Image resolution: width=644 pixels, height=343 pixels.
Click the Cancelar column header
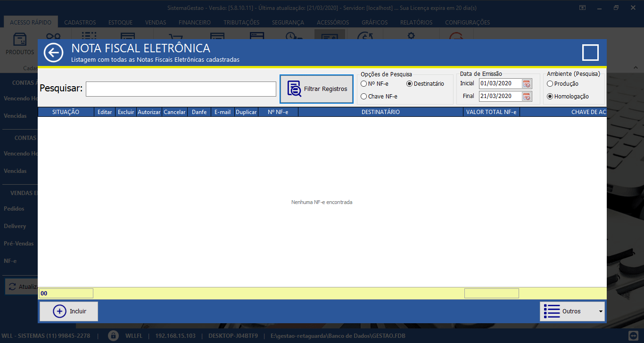(174, 112)
